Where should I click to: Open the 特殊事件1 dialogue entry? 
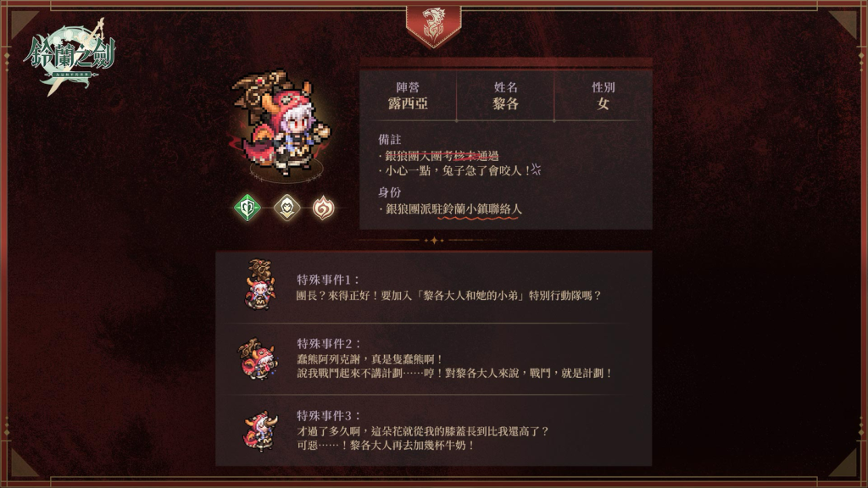(x=433, y=287)
